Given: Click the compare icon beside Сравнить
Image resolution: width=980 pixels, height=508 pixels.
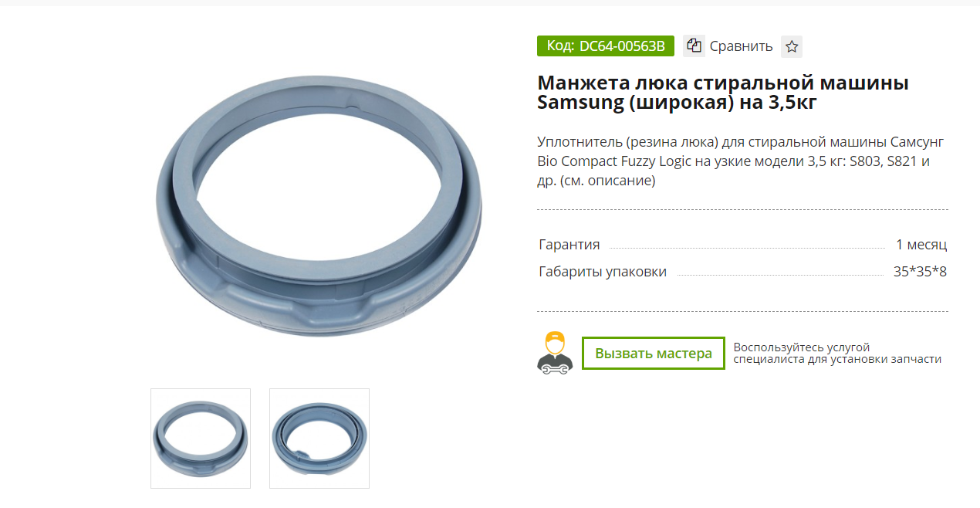Looking at the screenshot, I should (x=694, y=46).
